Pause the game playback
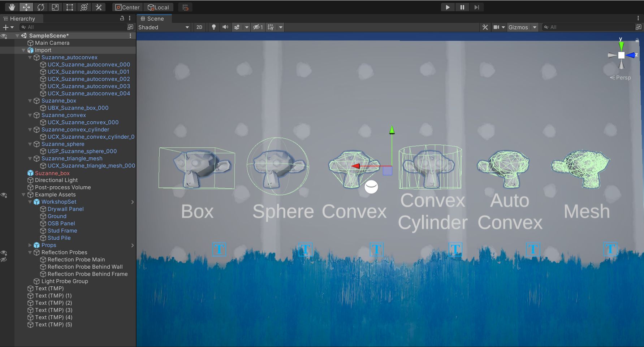The height and width of the screenshot is (347, 644). (x=462, y=7)
